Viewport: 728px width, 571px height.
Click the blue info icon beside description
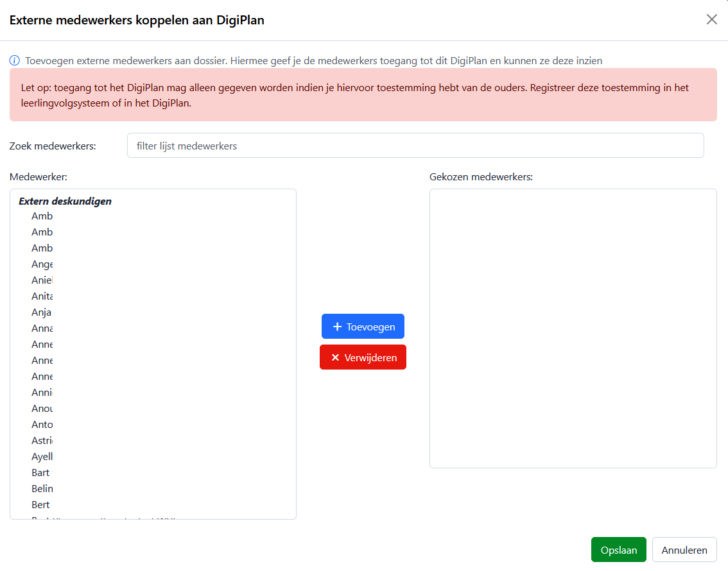point(14,61)
